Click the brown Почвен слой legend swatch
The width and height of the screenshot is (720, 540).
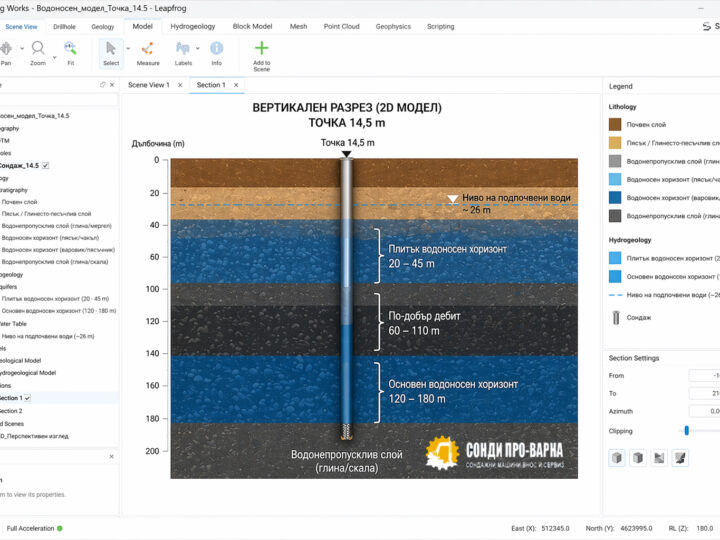click(615, 124)
